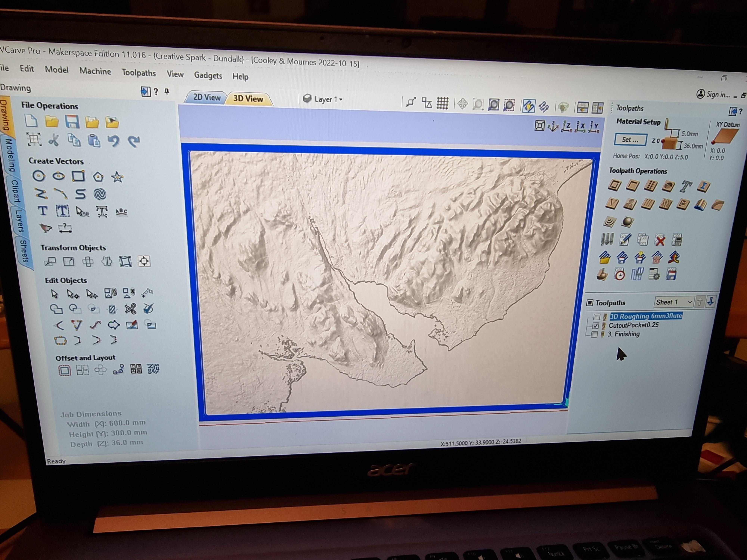Open the Toolpaths menu
The height and width of the screenshot is (560, 747).
click(x=138, y=74)
